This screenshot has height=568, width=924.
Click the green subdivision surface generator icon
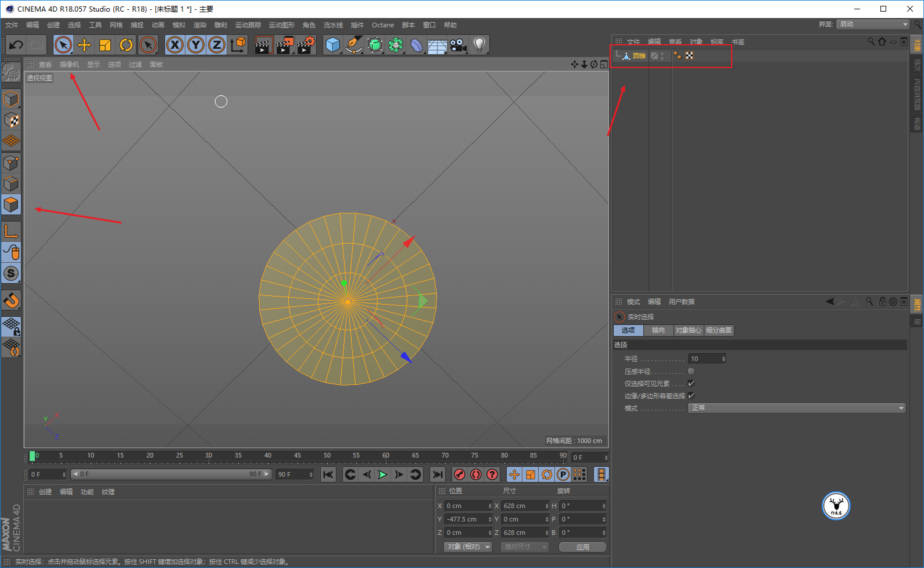pyautogui.click(x=375, y=45)
